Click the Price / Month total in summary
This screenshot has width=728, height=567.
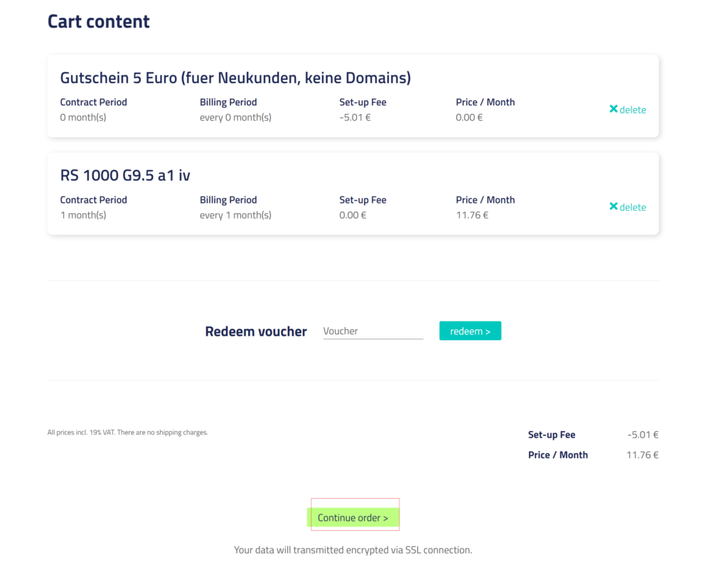tap(642, 455)
